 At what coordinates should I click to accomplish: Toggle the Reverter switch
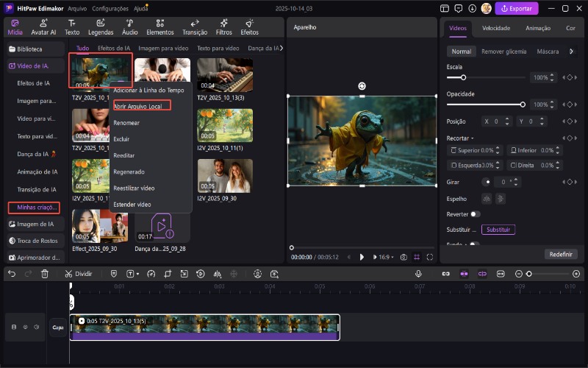click(475, 213)
